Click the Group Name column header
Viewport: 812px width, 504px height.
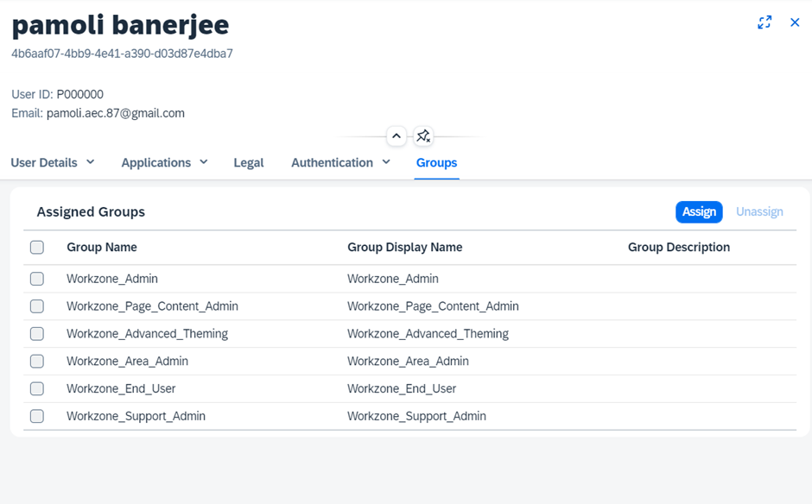pos(102,248)
